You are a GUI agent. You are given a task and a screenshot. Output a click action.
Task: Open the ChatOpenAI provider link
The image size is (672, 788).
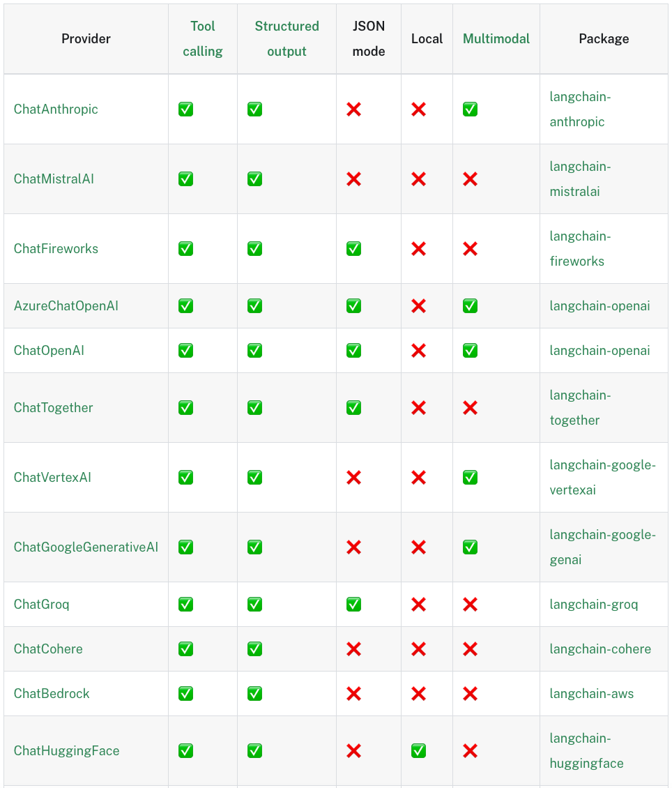point(49,350)
